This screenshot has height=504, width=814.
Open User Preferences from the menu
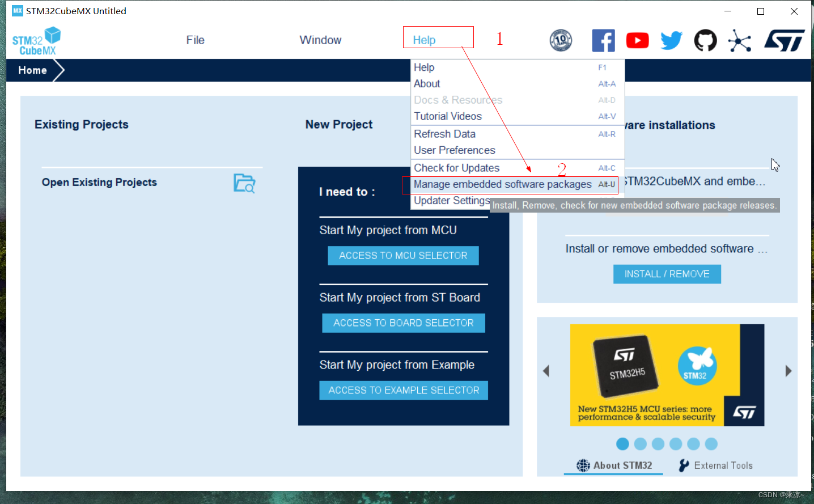(518, 150)
